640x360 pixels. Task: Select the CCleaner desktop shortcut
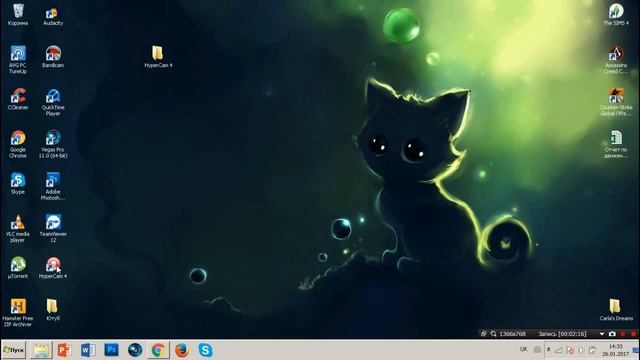[18, 99]
